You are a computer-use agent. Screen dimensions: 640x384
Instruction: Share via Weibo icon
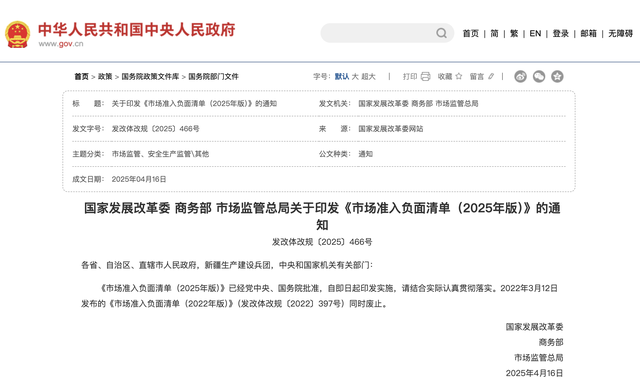coord(520,76)
